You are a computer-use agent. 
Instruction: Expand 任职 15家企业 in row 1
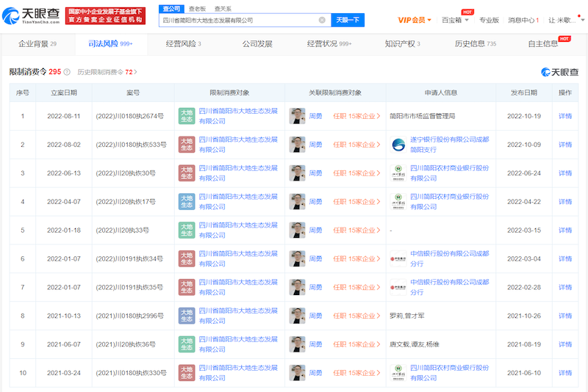click(356, 116)
